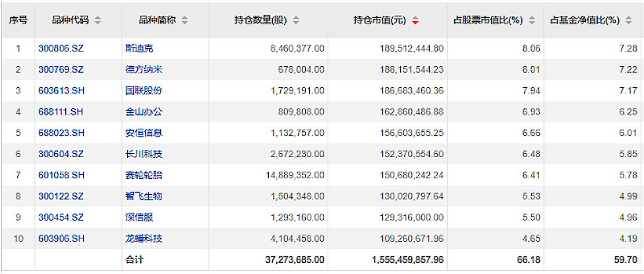644x274 pixels.
Task: Click sort arrows beside 持仓数量(股)
Action: [x=296, y=20]
